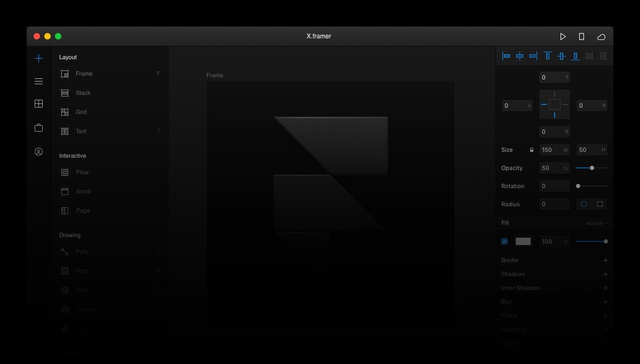
Task: Select per-corner radius mode
Action: coord(600,204)
